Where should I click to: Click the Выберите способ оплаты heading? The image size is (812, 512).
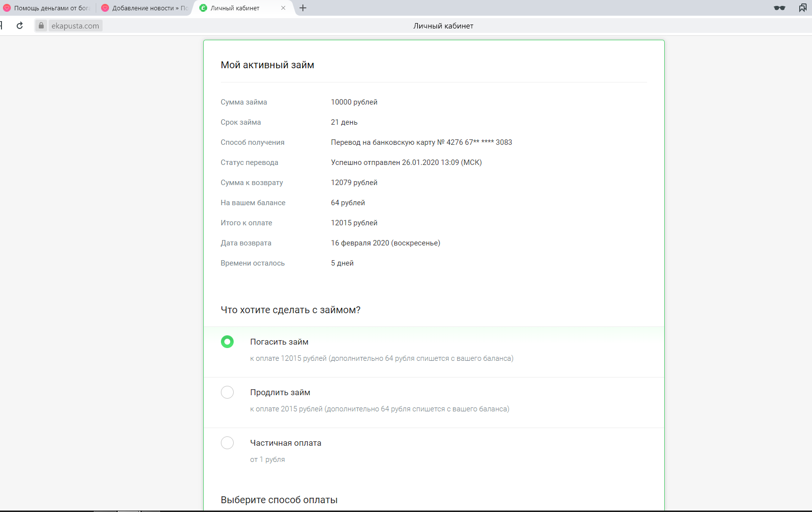279,500
